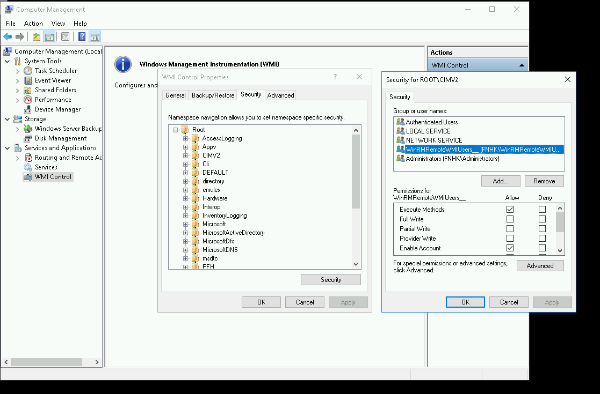Image resolution: width=600 pixels, height=394 pixels.
Task: Click the Properties toolbar icon
Action: click(x=65, y=37)
